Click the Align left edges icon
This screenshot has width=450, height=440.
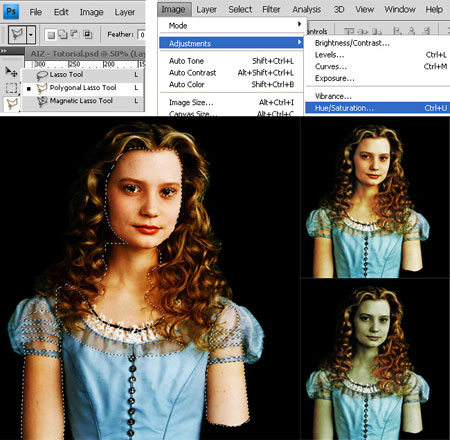(397, 31)
